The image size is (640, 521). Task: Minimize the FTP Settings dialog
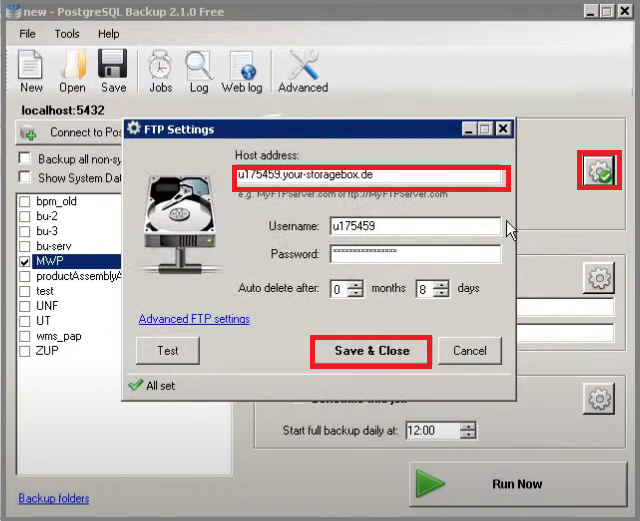(x=469, y=129)
